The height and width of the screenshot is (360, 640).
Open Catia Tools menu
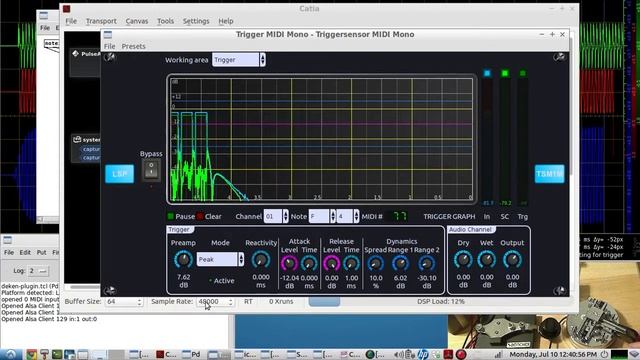tap(165, 21)
